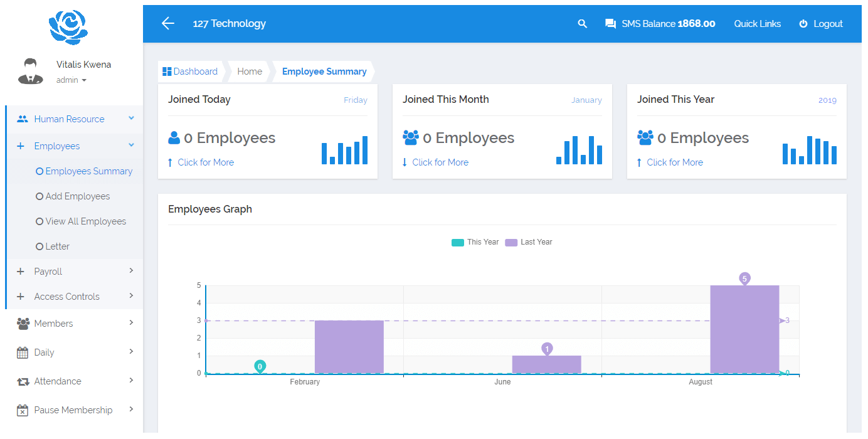
Task: Toggle the This Year legend item
Action: (475, 242)
